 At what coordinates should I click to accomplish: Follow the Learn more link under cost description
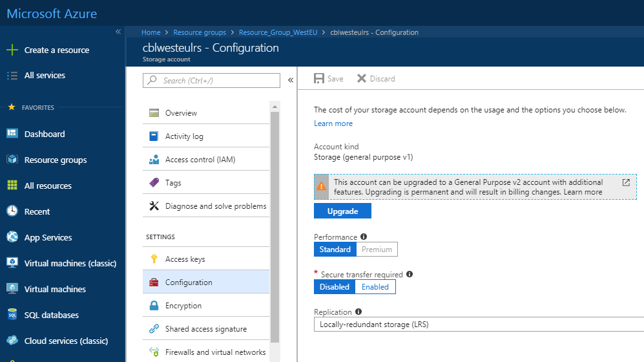click(333, 123)
